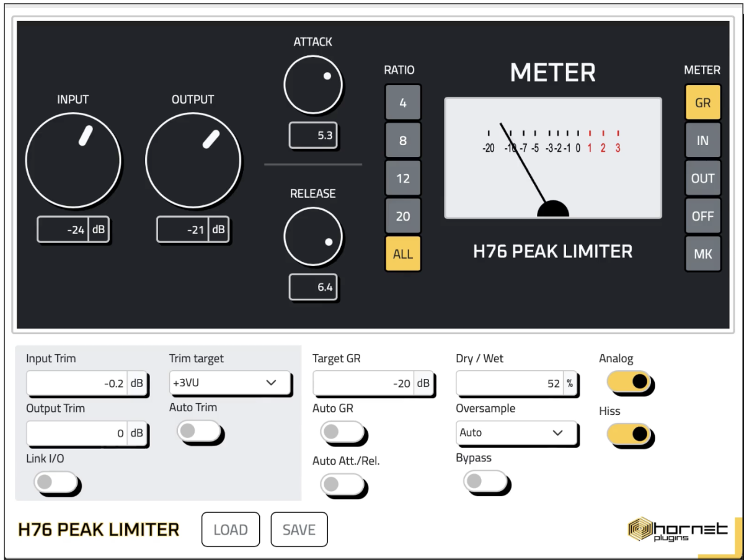Click the input value field showing -24
This screenshot has height=560, width=744.
click(73, 229)
